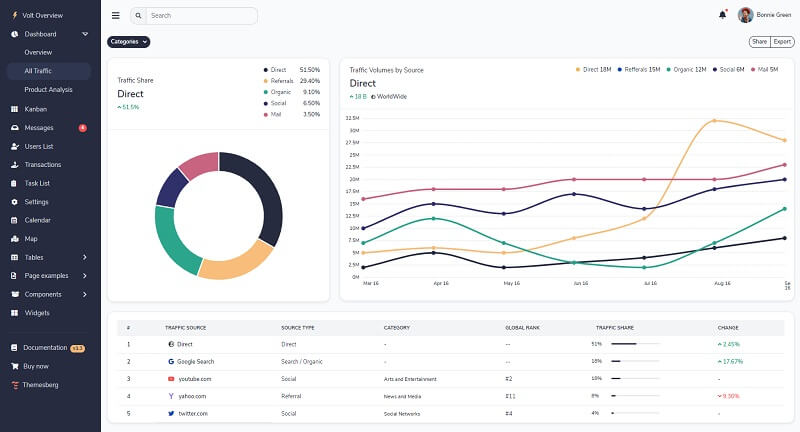Click the Widgets icon in sidebar

(x=14, y=313)
